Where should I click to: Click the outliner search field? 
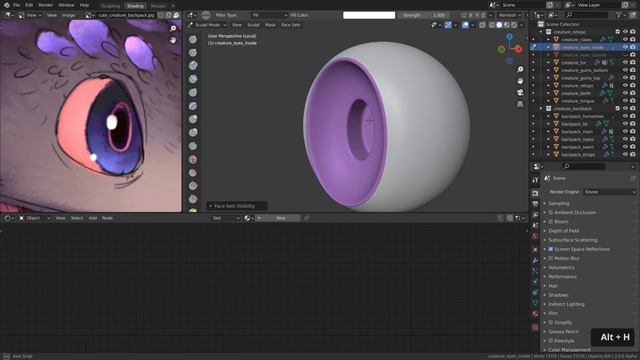pos(588,15)
